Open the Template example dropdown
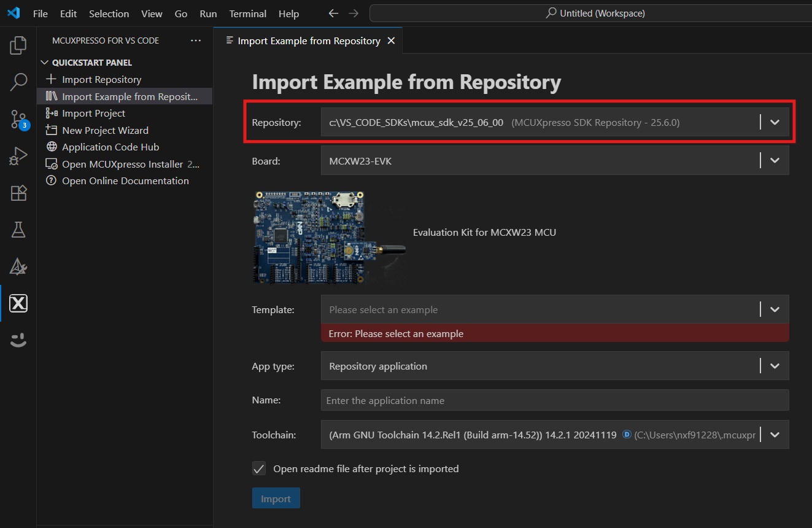The height and width of the screenshot is (528, 812). coord(775,310)
